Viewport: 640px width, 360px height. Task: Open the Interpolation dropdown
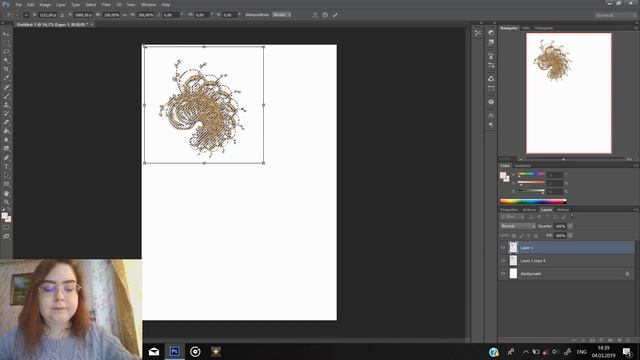282,15
